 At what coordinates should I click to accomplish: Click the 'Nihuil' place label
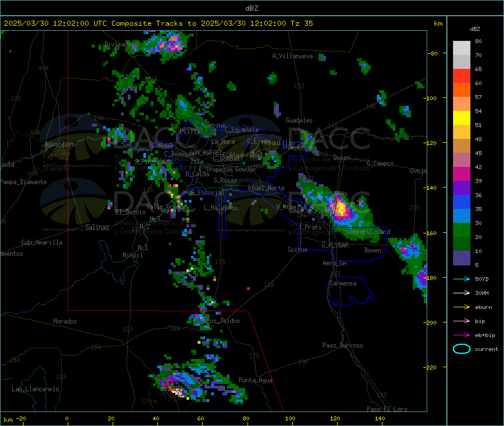click(x=132, y=255)
